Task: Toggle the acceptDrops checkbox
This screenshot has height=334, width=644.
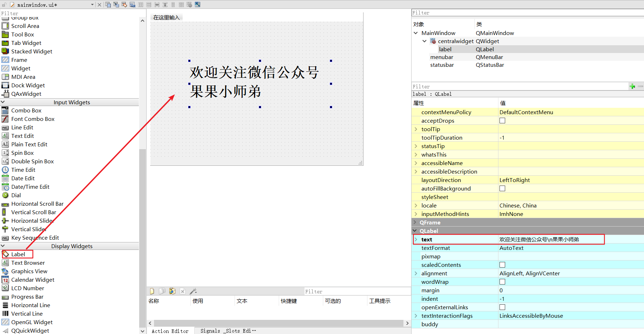Action: coord(502,121)
